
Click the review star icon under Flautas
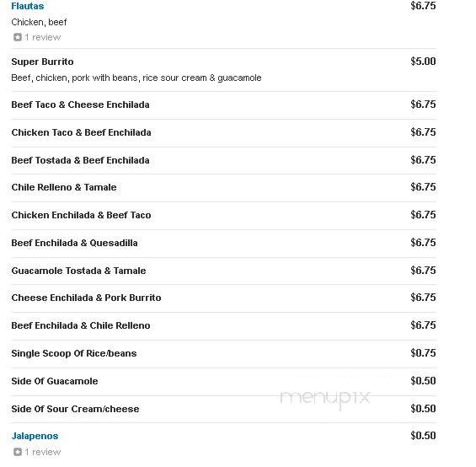pyautogui.click(x=18, y=37)
